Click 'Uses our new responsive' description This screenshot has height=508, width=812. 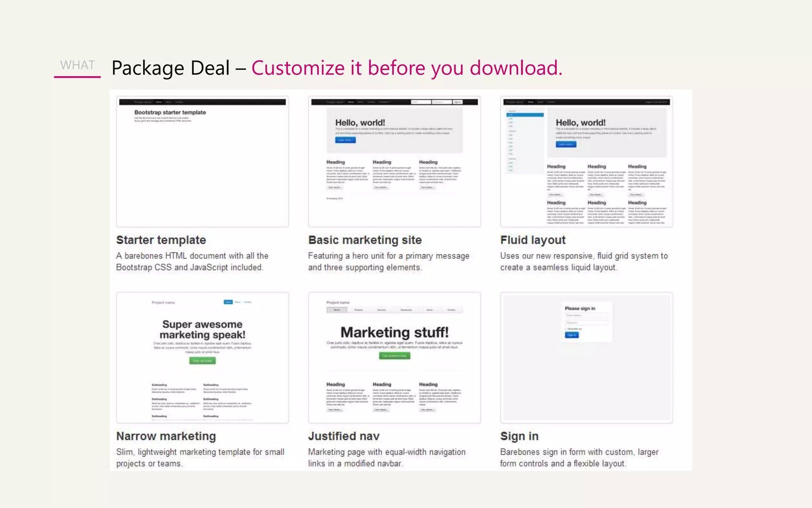[x=584, y=262]
